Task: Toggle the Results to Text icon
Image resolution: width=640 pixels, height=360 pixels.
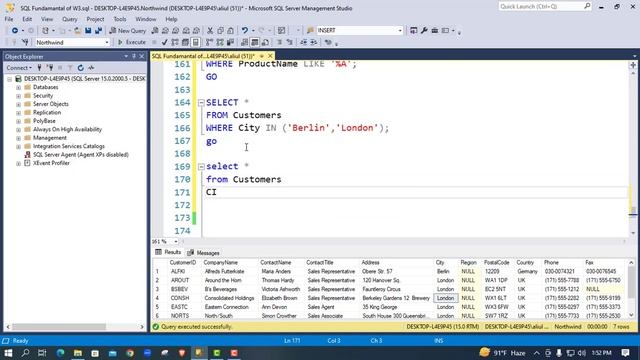Action: click(244, 42)
